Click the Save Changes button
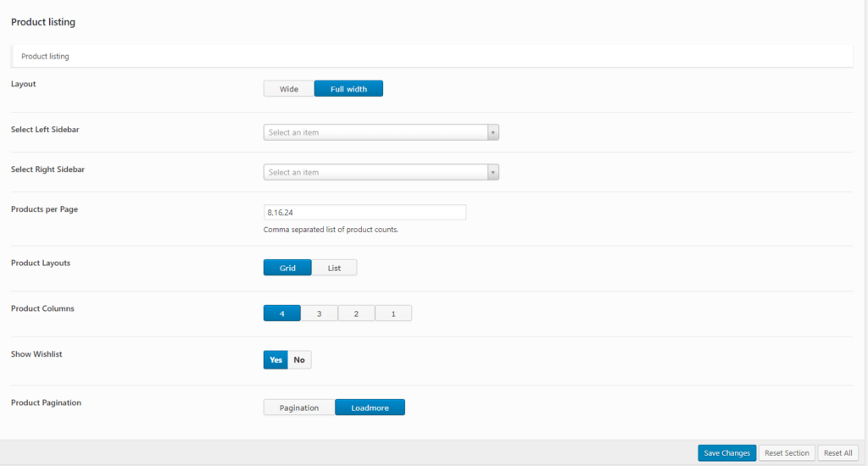This screenshot has width=868, height=466. [726, 452]
